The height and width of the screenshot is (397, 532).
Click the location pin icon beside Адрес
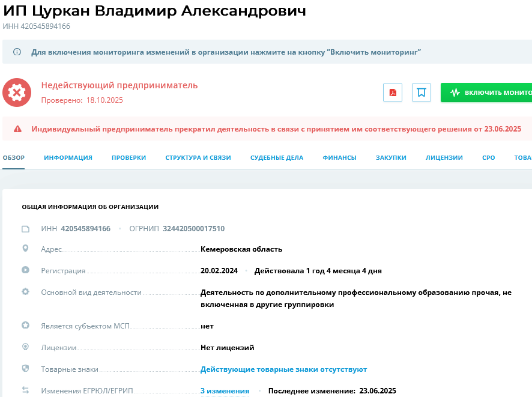click(x=25, y=249)
